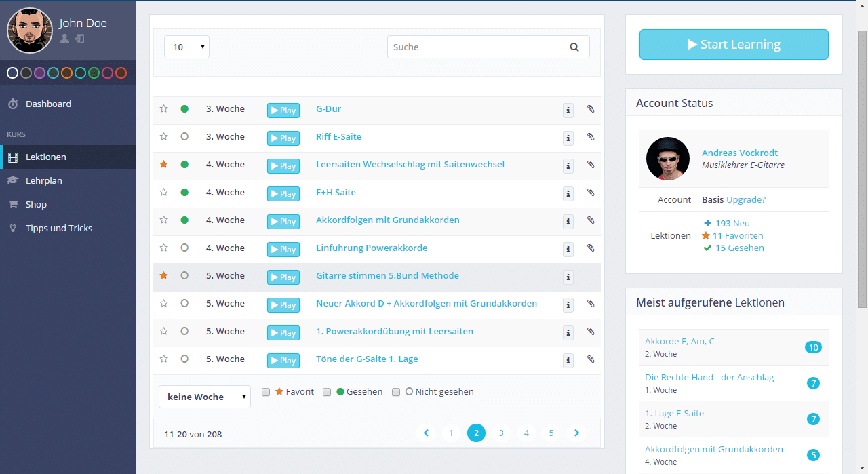Open Gitarre stimmen 5.Bund Methode lesson title

[387, 275]
